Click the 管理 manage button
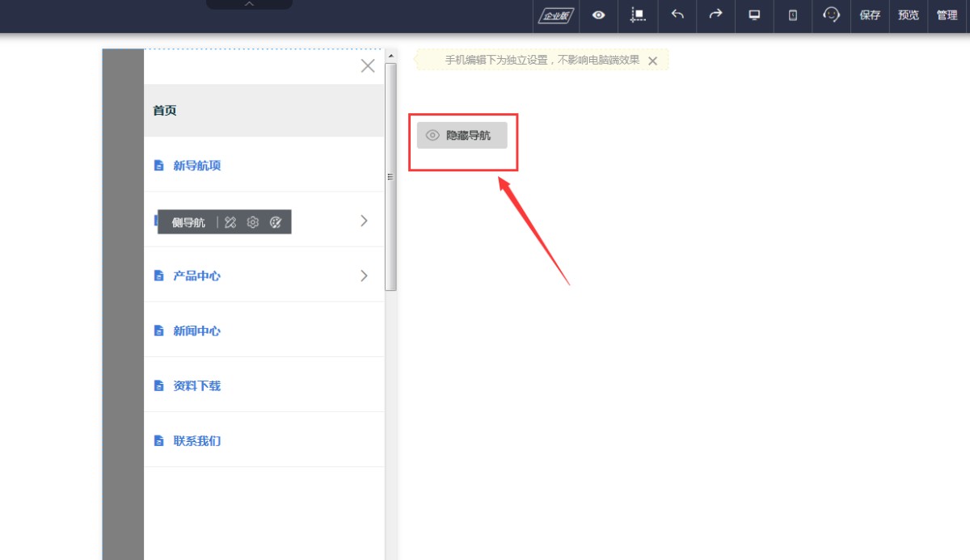 tap(947, 15)
